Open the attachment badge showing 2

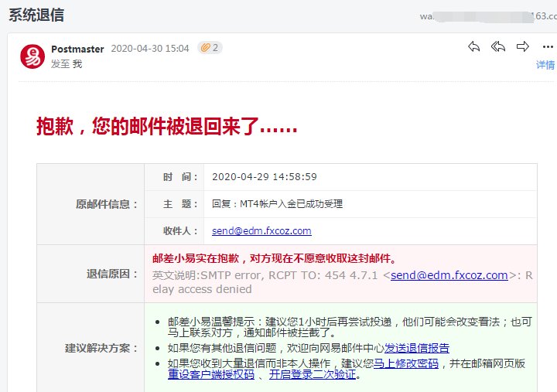pos(210,48)
